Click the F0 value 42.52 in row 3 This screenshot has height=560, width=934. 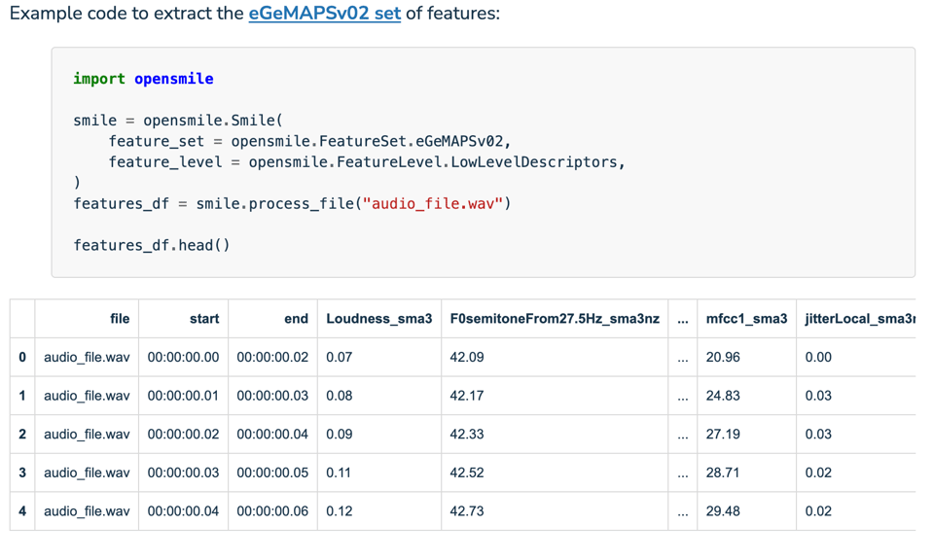[x=462, y=472]
